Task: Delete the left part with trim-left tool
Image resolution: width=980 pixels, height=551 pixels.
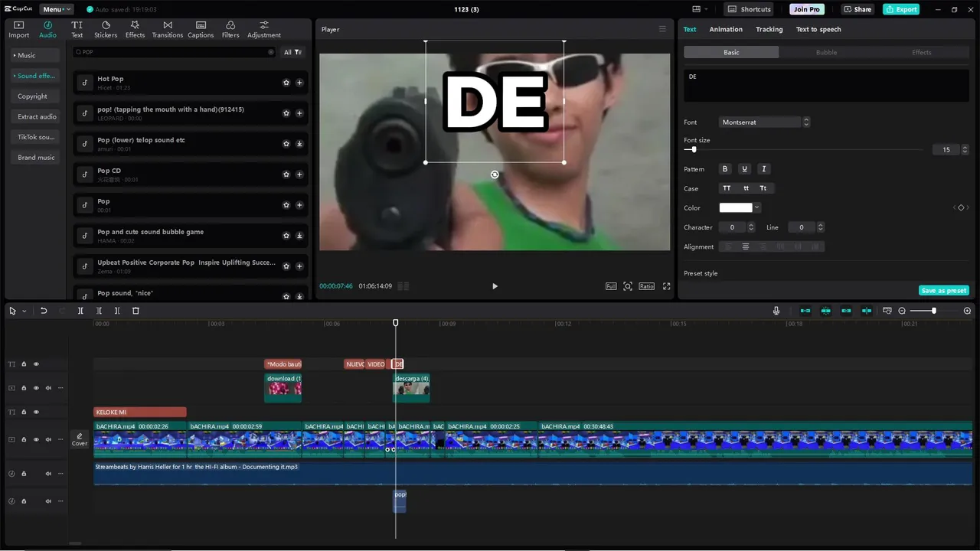Action: 99,311
